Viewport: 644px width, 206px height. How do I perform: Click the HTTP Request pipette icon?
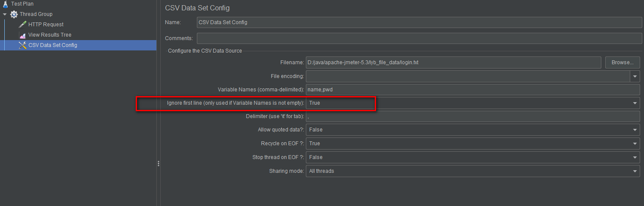[x=22, y=25]
